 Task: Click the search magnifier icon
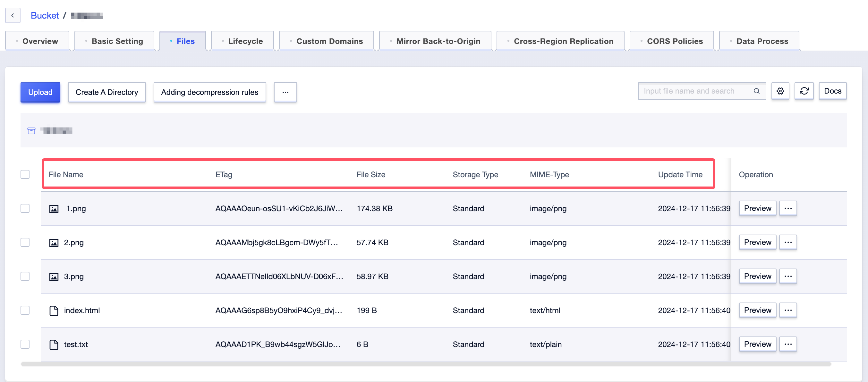pos(756,91)
